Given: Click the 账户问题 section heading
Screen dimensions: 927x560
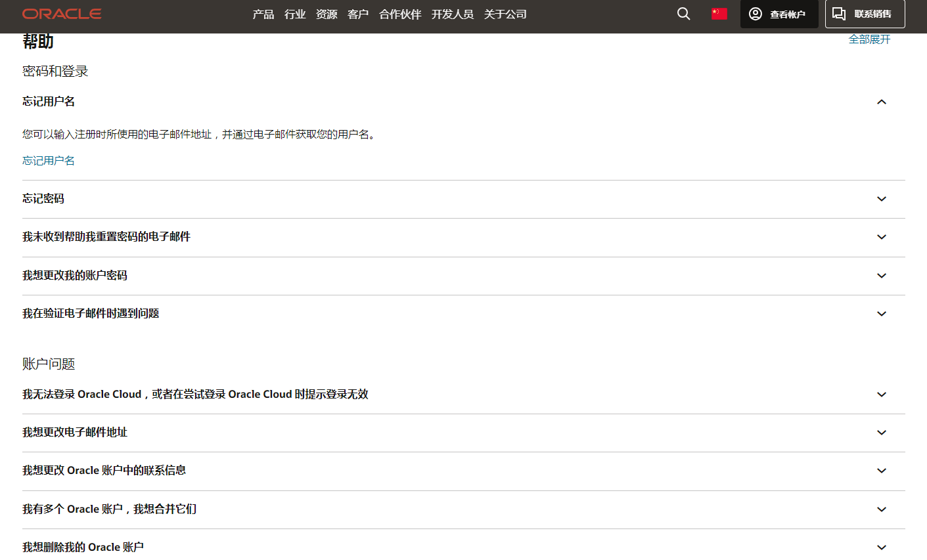Looking at the screenshot, I should pos(49,364).
